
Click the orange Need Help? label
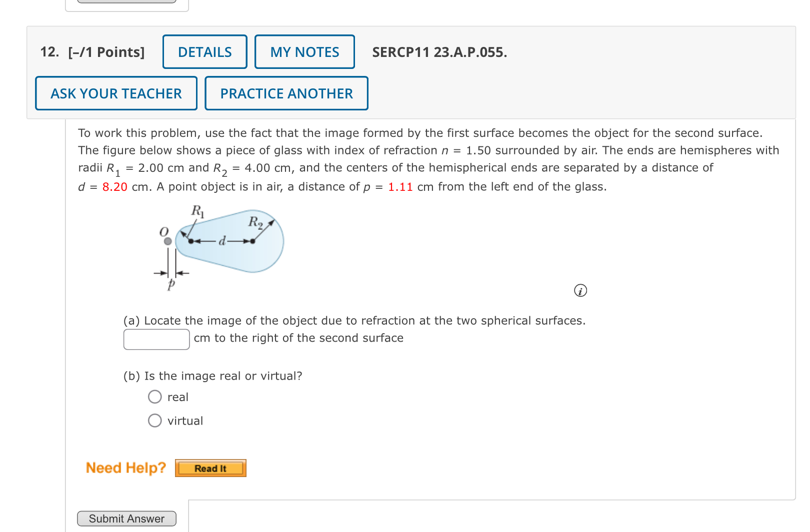coord(125,468)
